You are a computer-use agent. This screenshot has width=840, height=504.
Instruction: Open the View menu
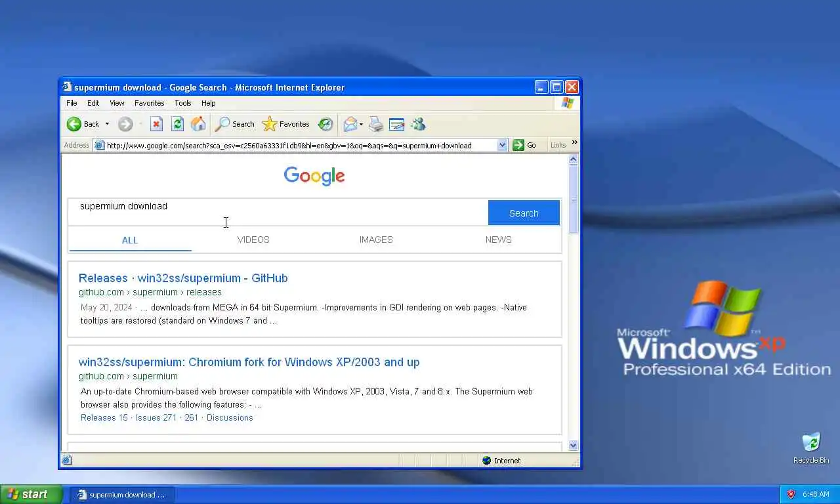point(117,103)
